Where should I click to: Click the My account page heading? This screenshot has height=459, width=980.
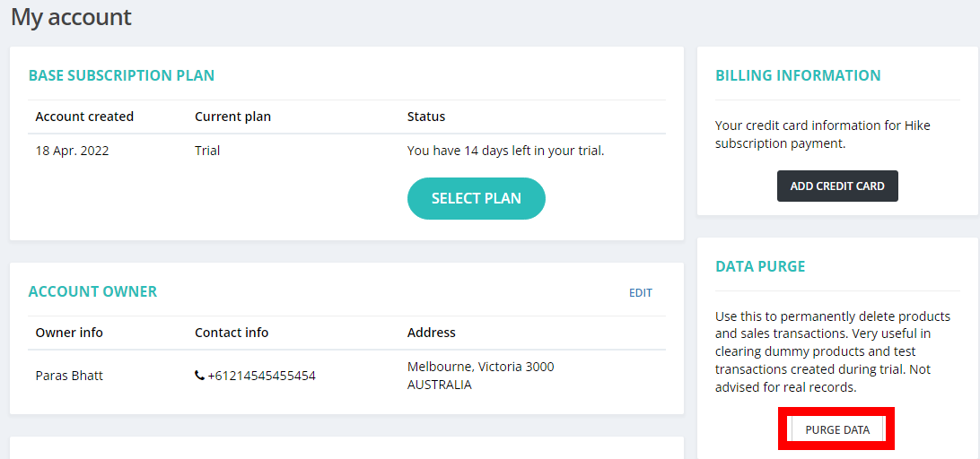[x=71, y=17]
